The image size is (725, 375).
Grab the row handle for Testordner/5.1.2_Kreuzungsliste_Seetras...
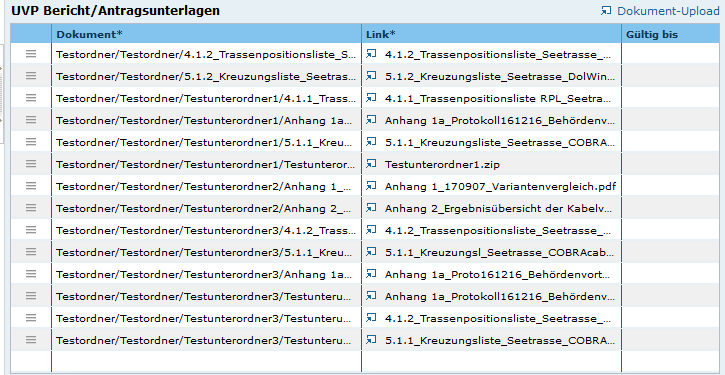tap(31, 76)
